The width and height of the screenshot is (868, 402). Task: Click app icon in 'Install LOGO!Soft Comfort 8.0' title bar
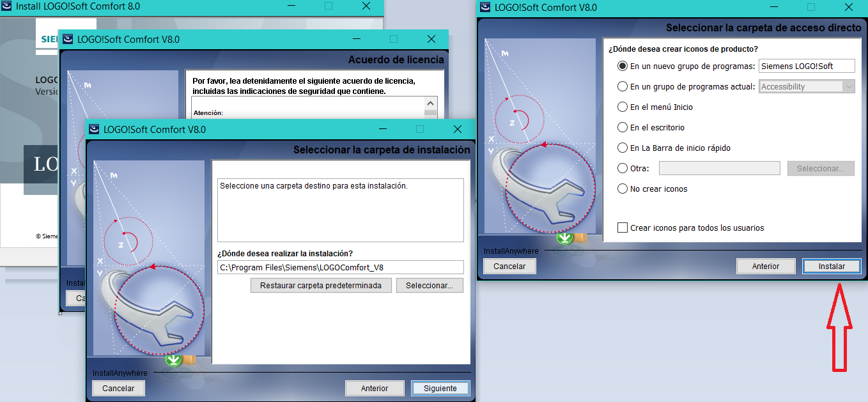(x=5, y=6)
